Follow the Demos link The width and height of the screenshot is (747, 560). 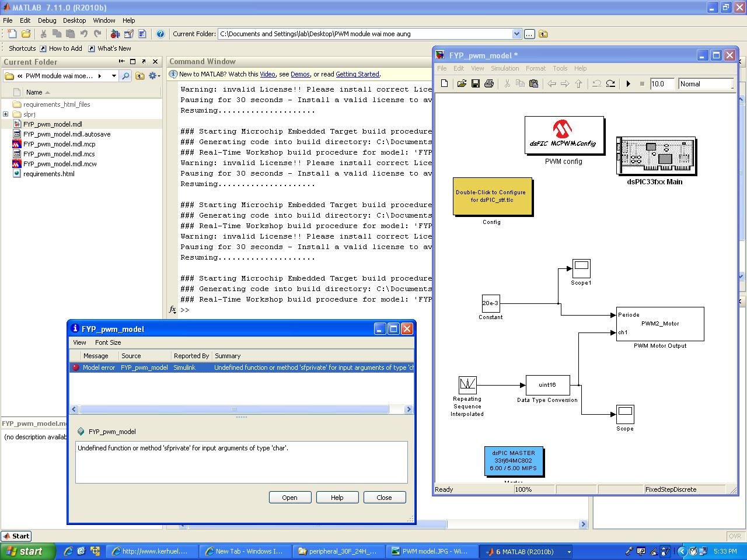pyautogui.click(x=300, y=74)
